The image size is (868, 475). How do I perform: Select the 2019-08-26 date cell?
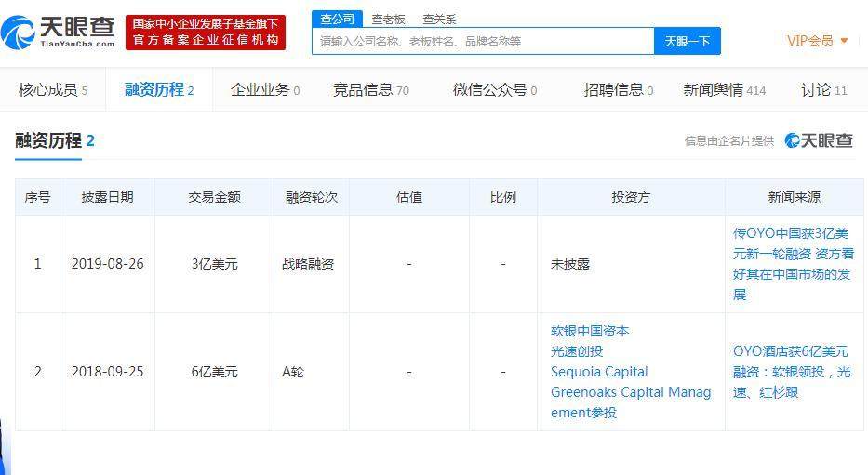tap(107, 264)
